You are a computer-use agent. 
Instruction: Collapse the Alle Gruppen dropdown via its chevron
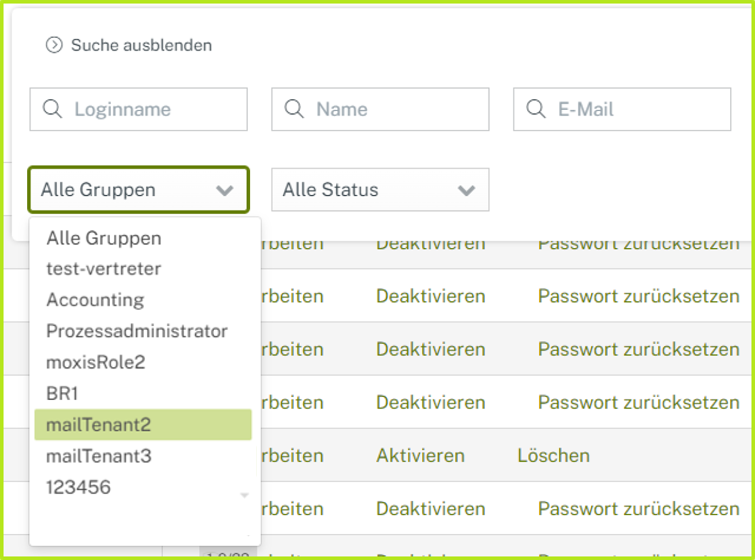click(x=224, y=190)
